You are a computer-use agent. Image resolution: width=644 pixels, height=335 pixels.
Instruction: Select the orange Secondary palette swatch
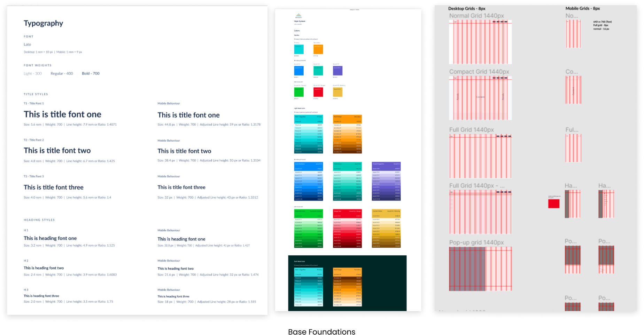click(x=318, y=49)
